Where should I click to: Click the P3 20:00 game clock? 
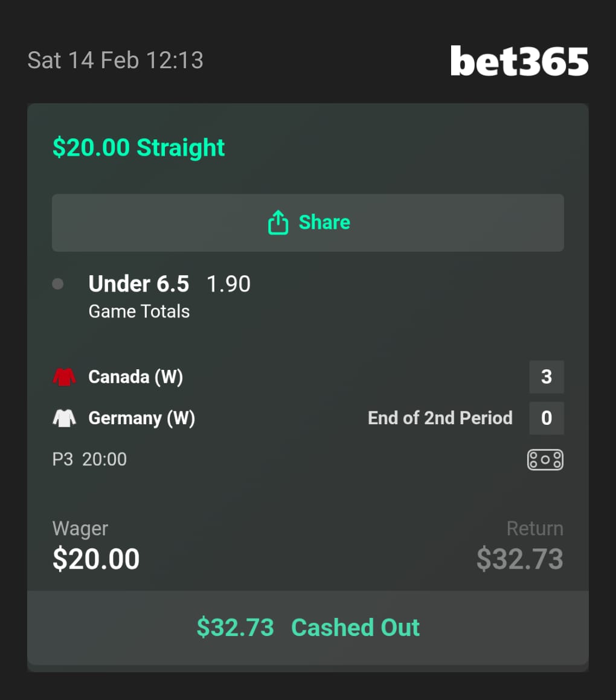click(x=89, y=459)
